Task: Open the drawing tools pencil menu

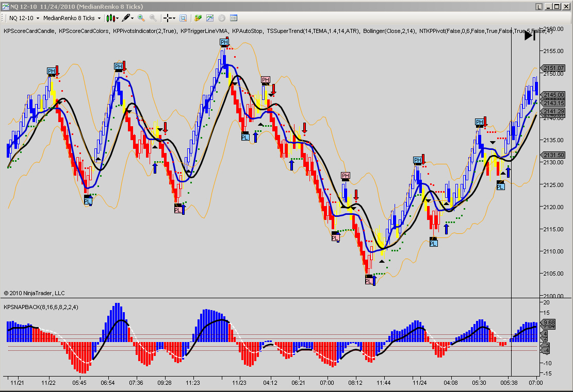Action: (128, 18)
